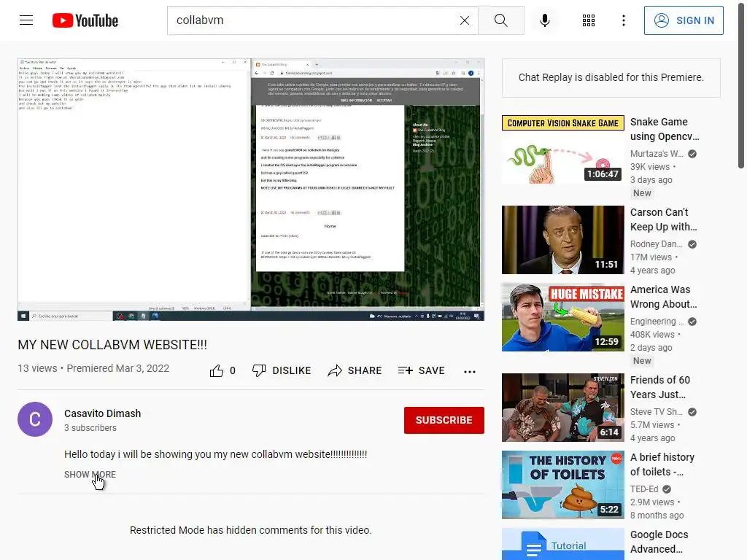Open Snake Game video thumbnail
The height and width of the screenshot is (560, 747).
click(562, 149)
